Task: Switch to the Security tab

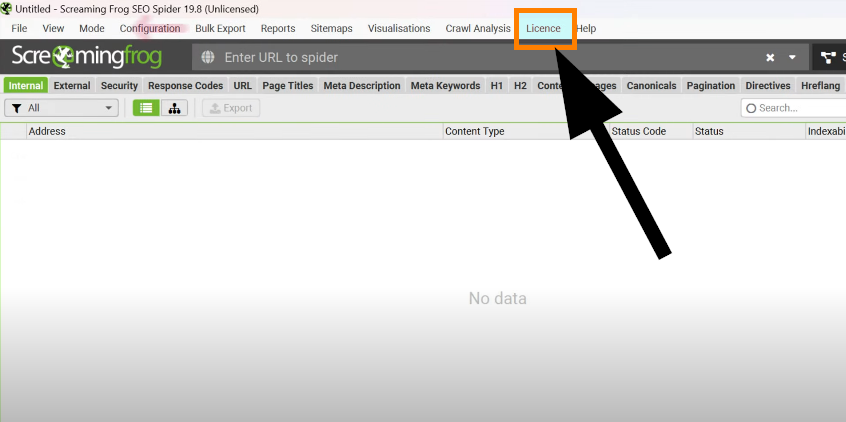Action: click(x=119, y=86)
